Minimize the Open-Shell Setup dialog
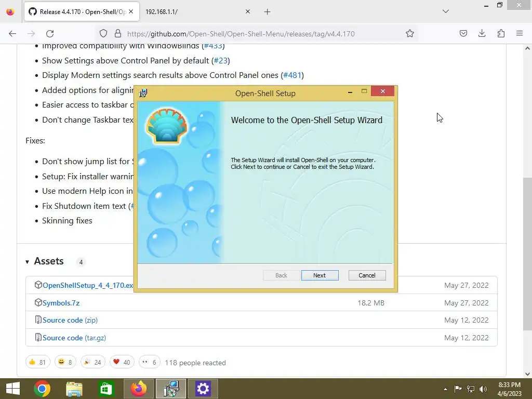Viewport: 532px width, 399px height. (350, 91)
